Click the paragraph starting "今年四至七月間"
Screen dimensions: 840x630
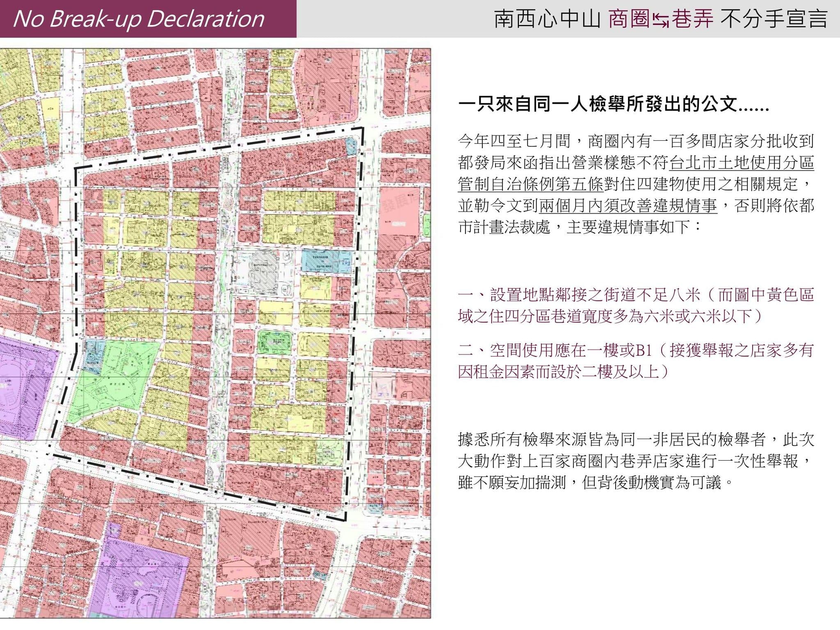(x=636, y=184)
